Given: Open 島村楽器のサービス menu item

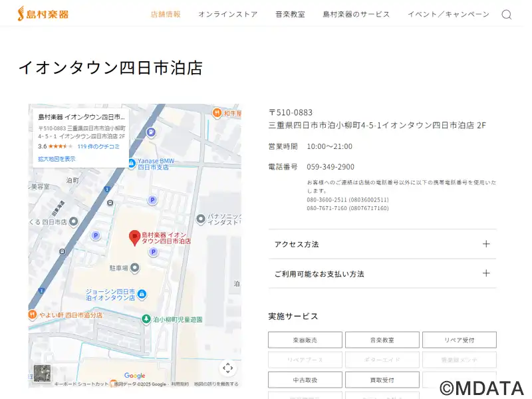Looking at the screenshot, I should pos(356,14).
